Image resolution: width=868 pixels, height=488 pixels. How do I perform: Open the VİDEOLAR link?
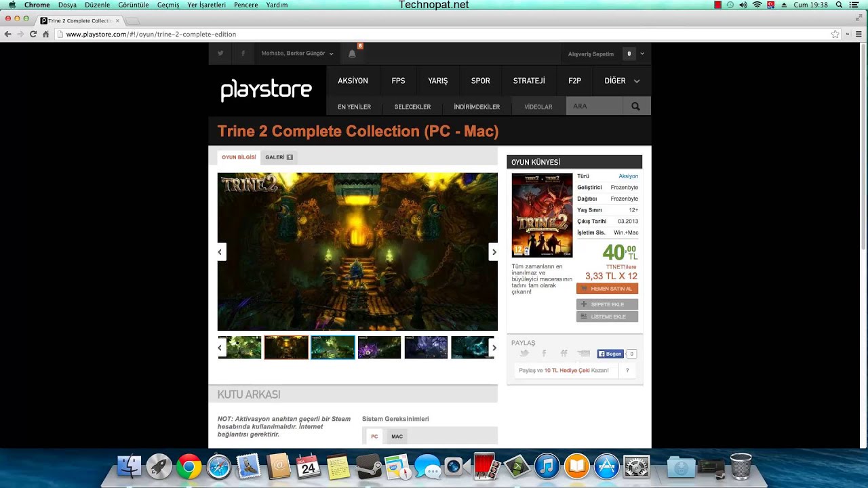point(538,107)
